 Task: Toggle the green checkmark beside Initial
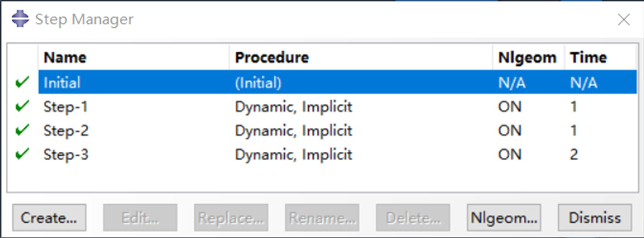tap(22, 82)
